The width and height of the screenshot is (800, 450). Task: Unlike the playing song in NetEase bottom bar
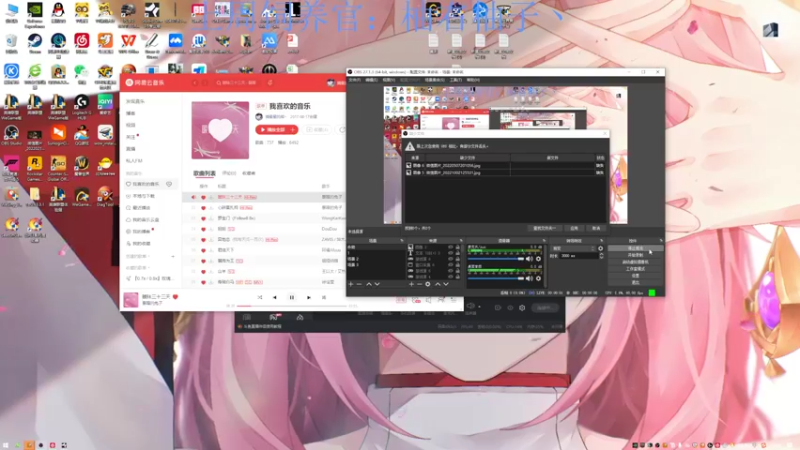[x=176, y=296]
